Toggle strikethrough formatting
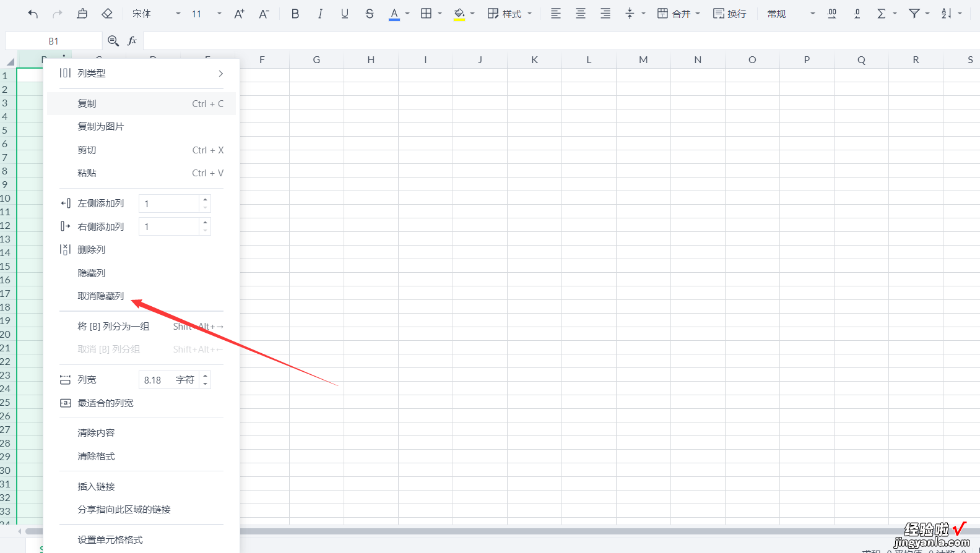This screenshot has width=980, height=553. coord(370,14)
